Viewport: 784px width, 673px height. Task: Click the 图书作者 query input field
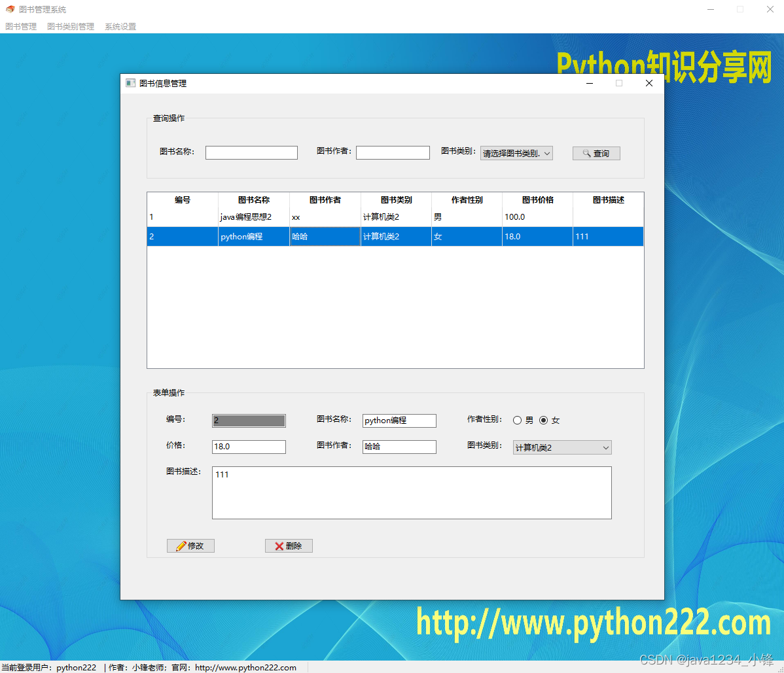click(393, 152)
